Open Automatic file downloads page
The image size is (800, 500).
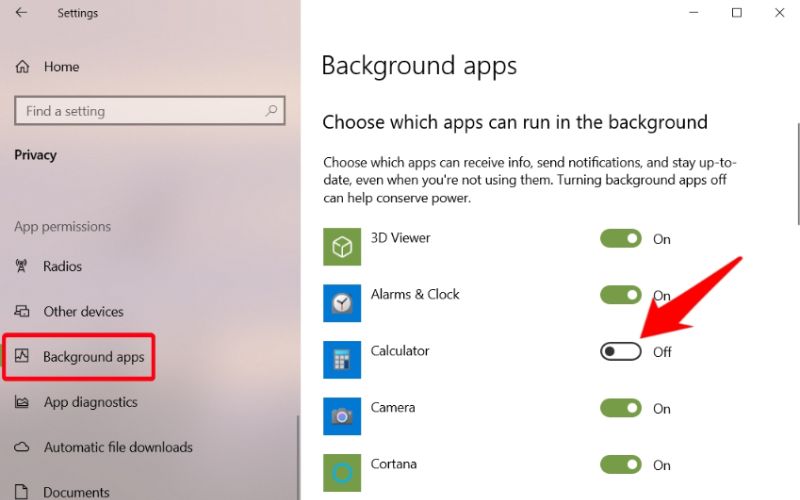coord(118,447)
